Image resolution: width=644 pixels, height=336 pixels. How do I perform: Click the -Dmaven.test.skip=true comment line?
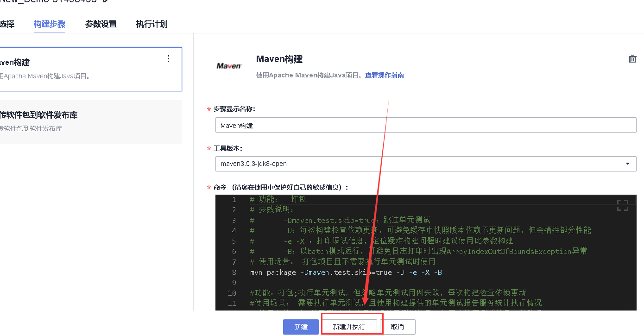pyautogui.click(x=340, y=220)
